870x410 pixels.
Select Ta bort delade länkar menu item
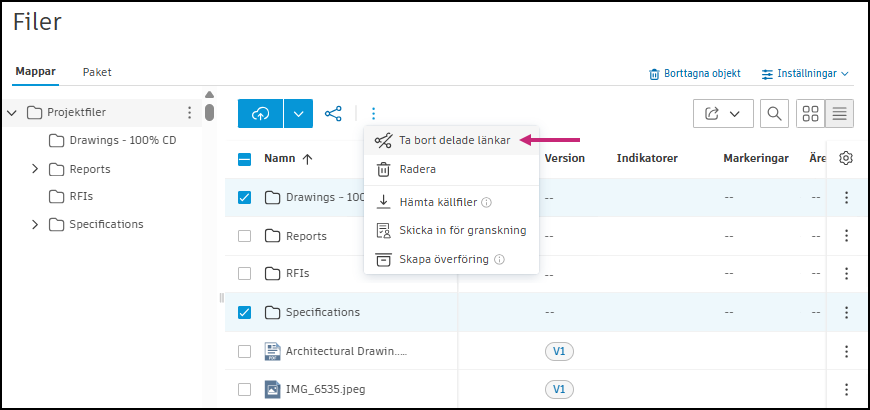(x=451, y=140)
